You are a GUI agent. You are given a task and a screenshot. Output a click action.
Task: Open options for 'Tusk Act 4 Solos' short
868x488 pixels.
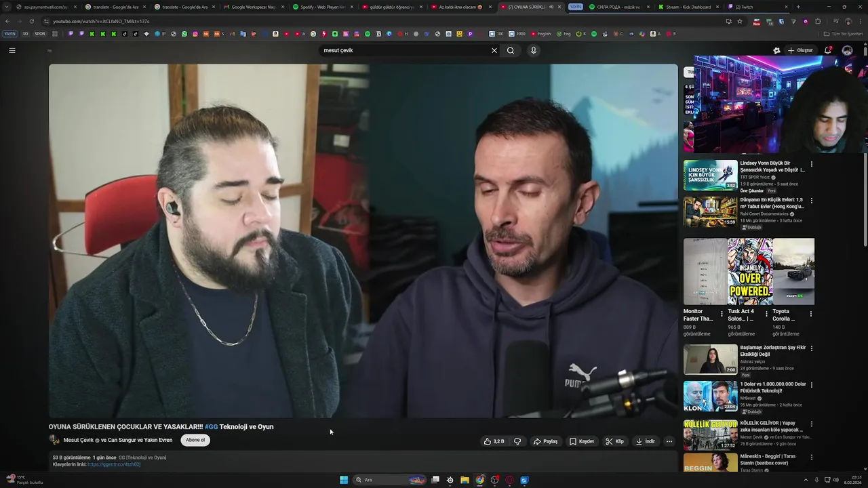click(767, 314)
